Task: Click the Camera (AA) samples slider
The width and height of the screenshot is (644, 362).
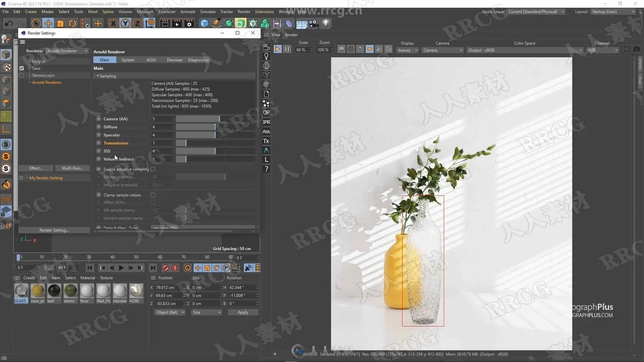Action: [x=198, y=119]
